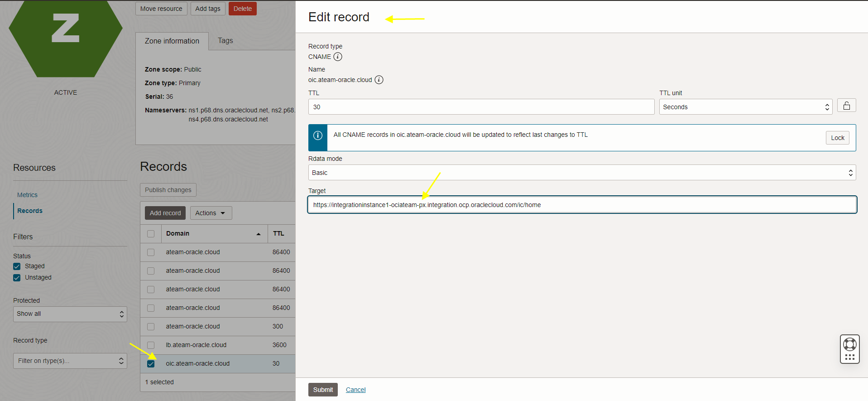Screen dimensions: 868x401
Task: Click the red Delete button
Action: (x=243, y=9)
